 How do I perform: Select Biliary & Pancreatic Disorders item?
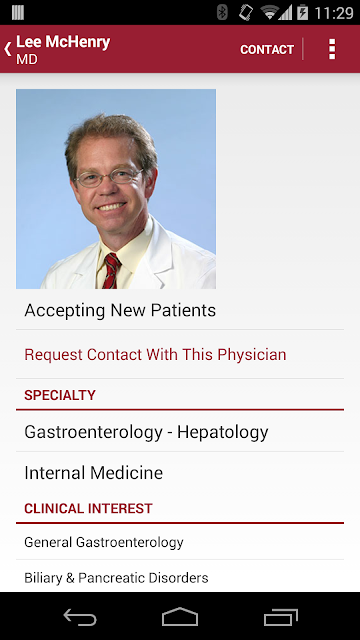pyautogui.click(x=180, y=577)
